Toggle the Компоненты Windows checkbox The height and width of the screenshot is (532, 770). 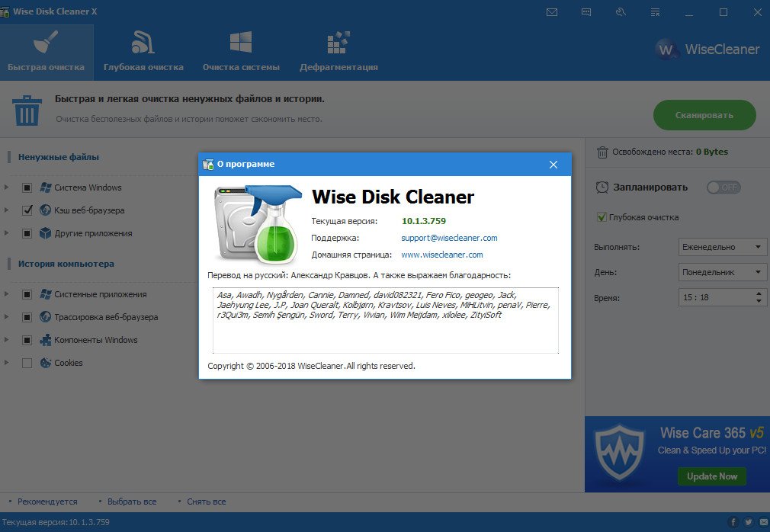[27, 340]
